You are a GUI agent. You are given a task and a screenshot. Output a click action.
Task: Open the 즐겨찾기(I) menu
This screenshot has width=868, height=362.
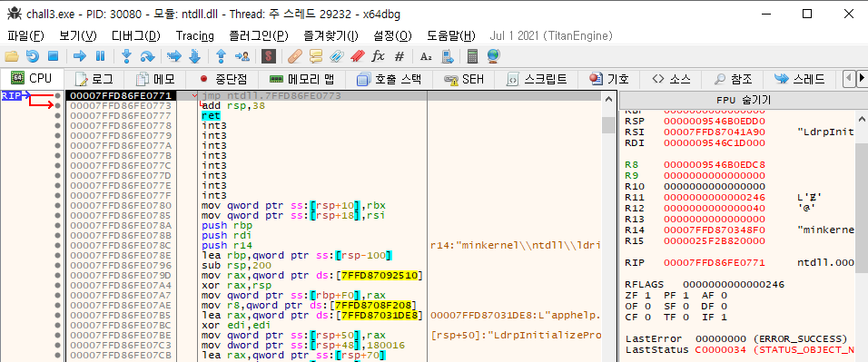(331, 36)
